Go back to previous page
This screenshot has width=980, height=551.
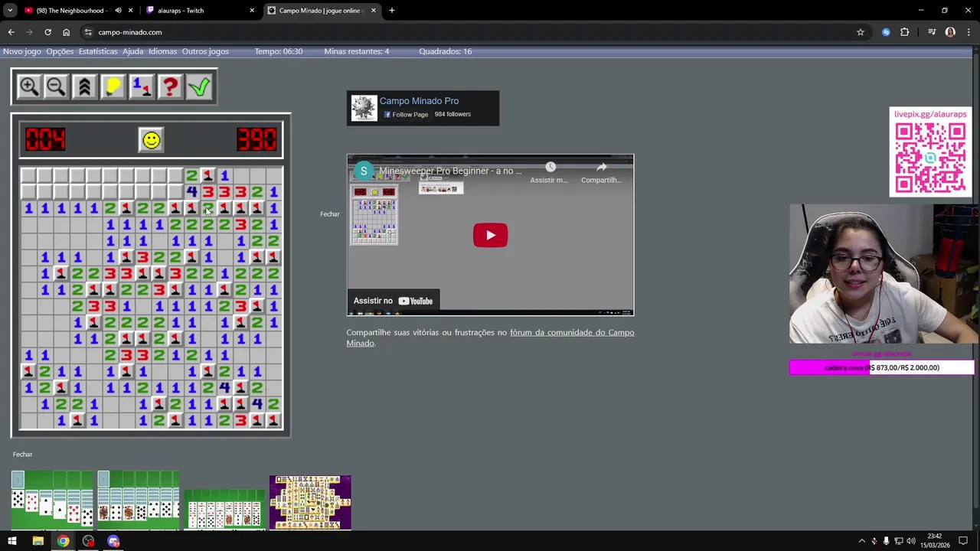(x=11, y=32)
